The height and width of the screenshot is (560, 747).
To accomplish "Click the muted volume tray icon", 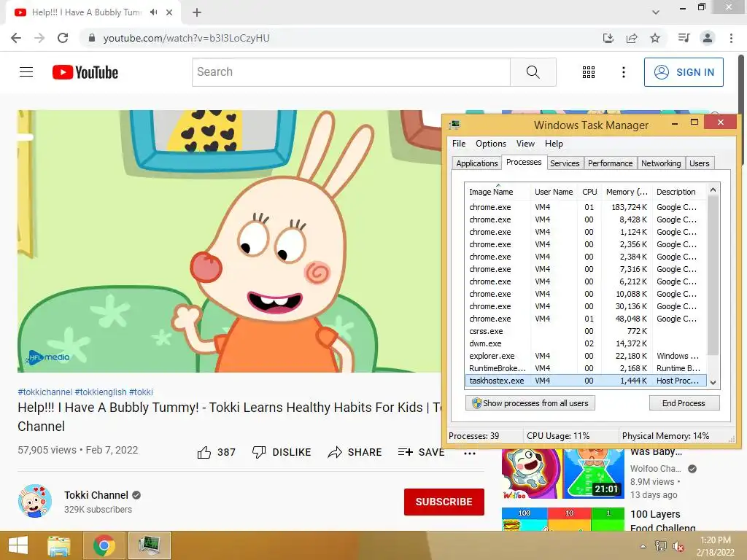I will tap(678, 546).
